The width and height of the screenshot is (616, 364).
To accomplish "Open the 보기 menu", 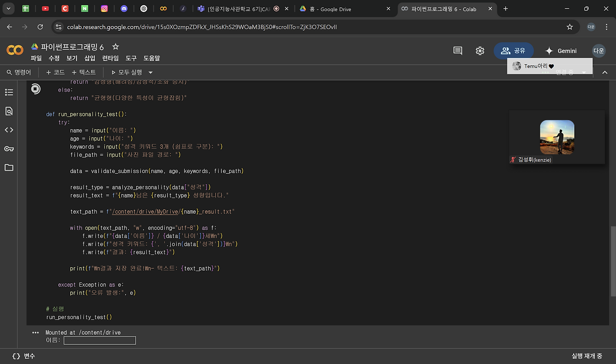I will click(72, 58).
